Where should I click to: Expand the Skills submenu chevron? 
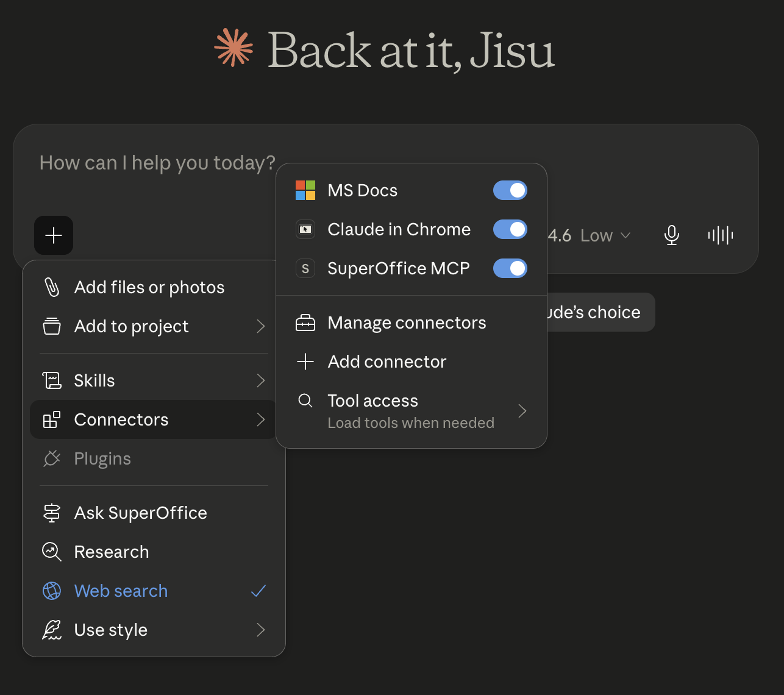tap(261, 380)
